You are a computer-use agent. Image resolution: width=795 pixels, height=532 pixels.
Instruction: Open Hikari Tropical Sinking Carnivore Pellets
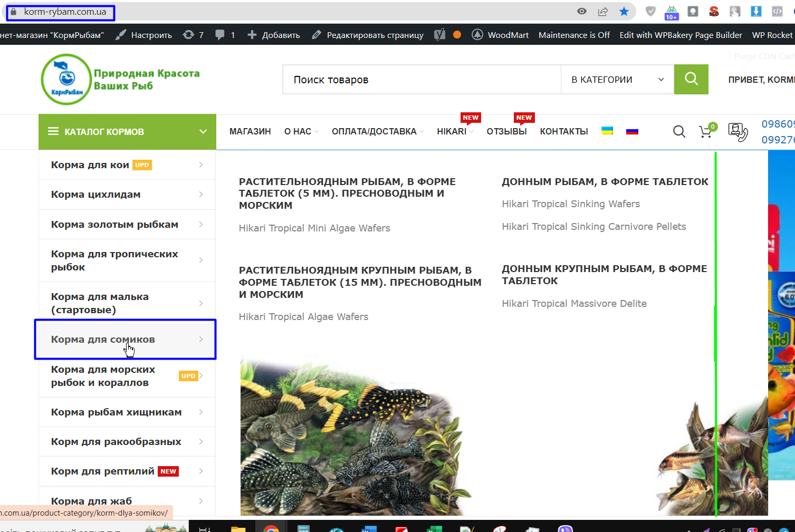click(x=594, y=227)
